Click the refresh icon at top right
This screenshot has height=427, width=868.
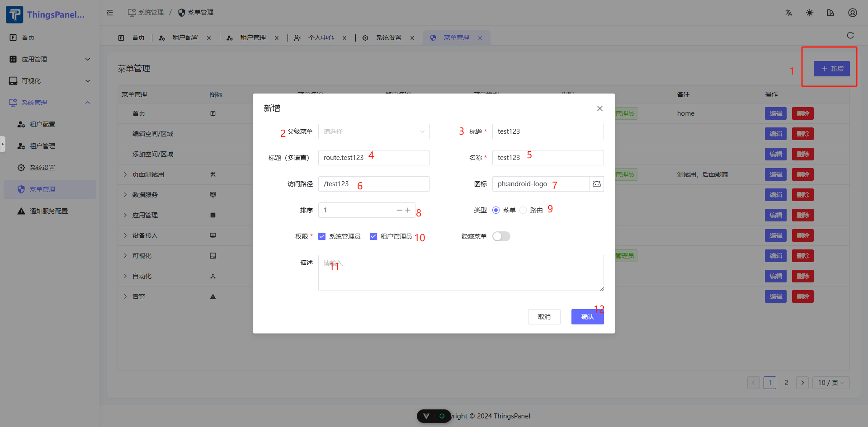[x=850, y=36]
